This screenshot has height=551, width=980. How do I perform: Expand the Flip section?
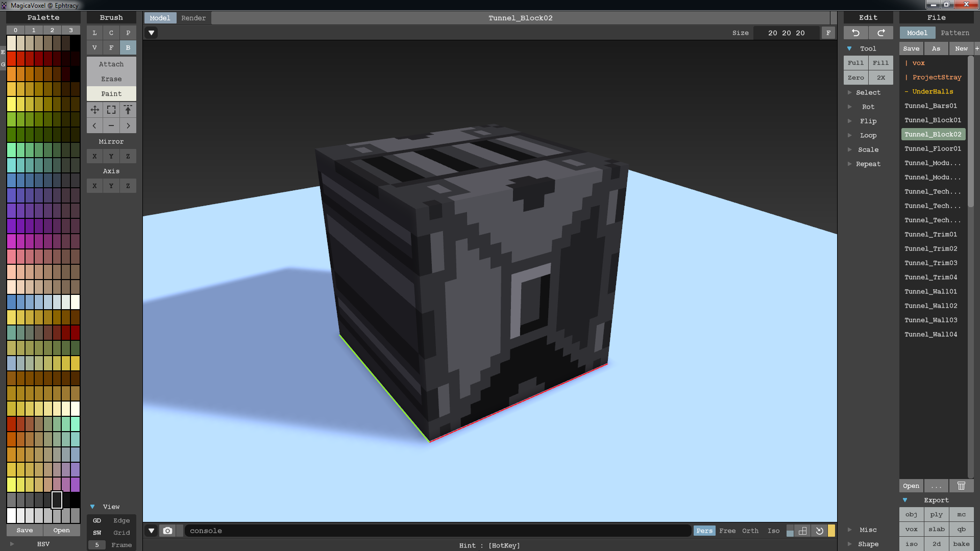point(868,121)
